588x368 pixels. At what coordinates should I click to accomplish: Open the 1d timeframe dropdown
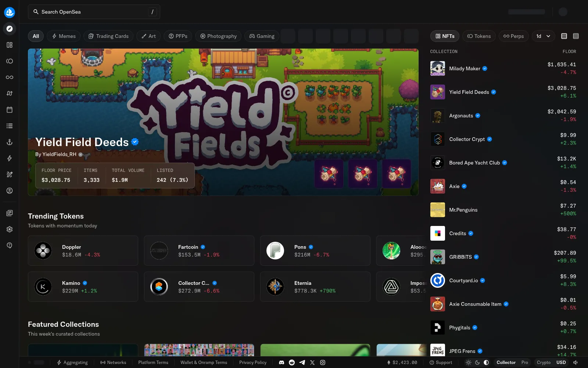(543, 36)
